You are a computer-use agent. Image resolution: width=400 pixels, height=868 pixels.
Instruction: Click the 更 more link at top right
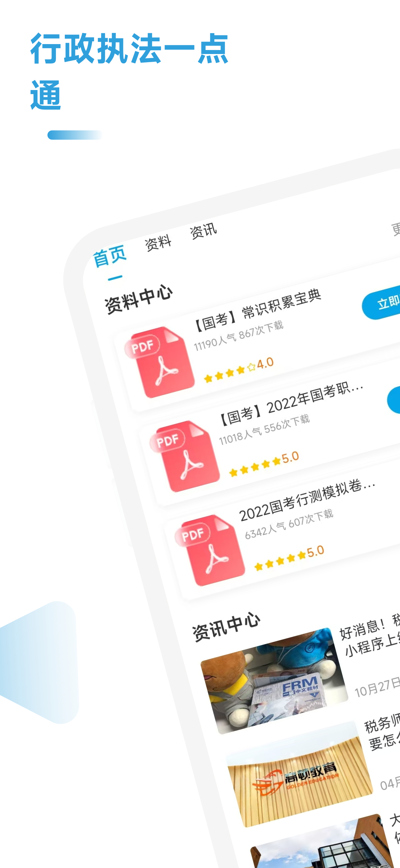tap(396, 229)
